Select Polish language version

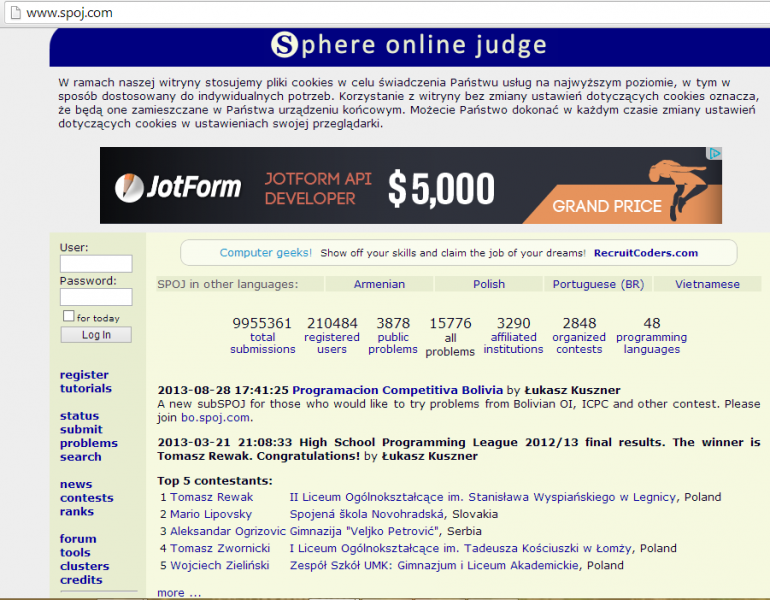coord(489,284)
